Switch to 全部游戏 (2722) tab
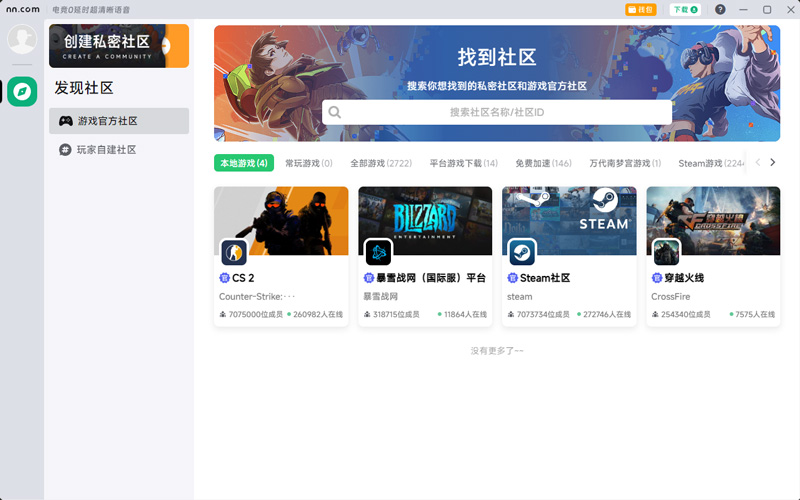 tap(381, 163)
